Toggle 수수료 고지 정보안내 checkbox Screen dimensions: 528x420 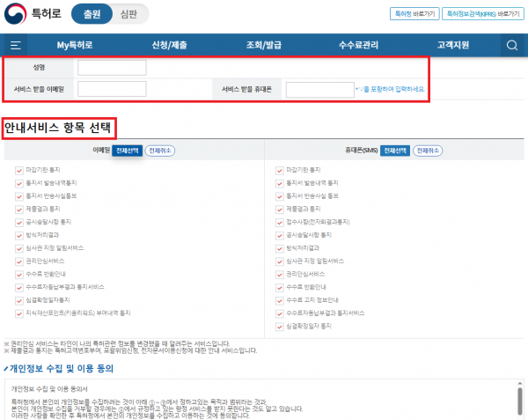point(281,300)
